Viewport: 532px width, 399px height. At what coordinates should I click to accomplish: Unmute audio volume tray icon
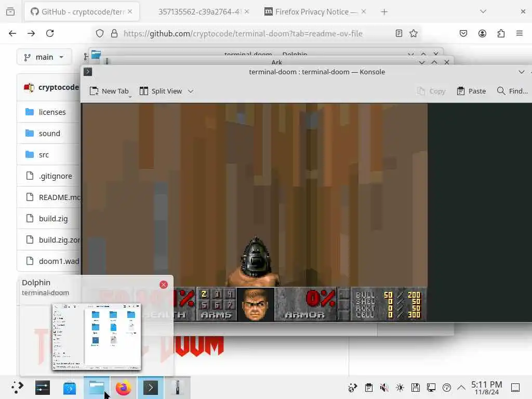[x=384, y=388]
